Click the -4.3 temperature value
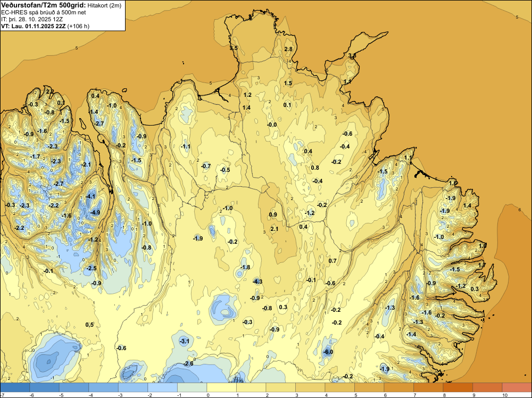532x398 pixels. coord(257,281)
